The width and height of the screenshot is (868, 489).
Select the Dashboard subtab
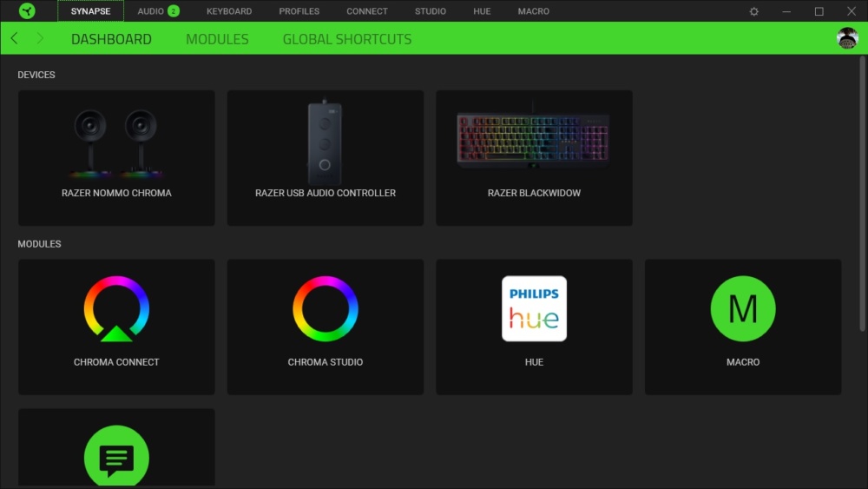111,39
